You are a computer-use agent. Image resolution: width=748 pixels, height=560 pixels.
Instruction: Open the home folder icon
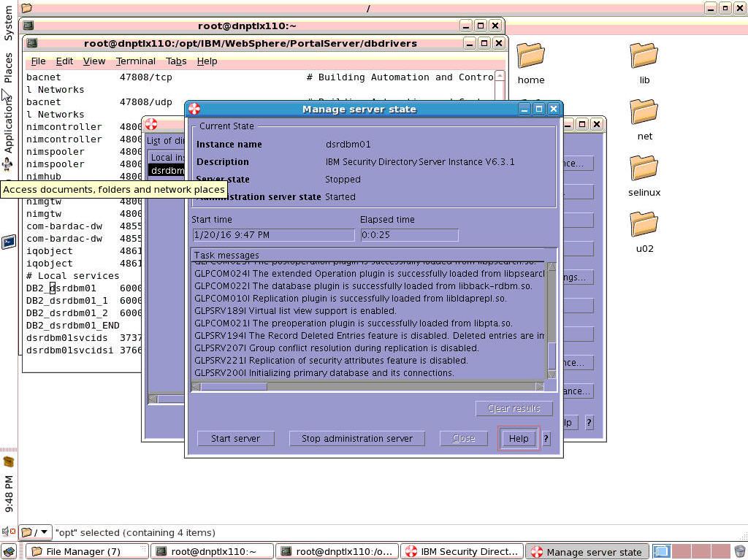tap(530, 57)
